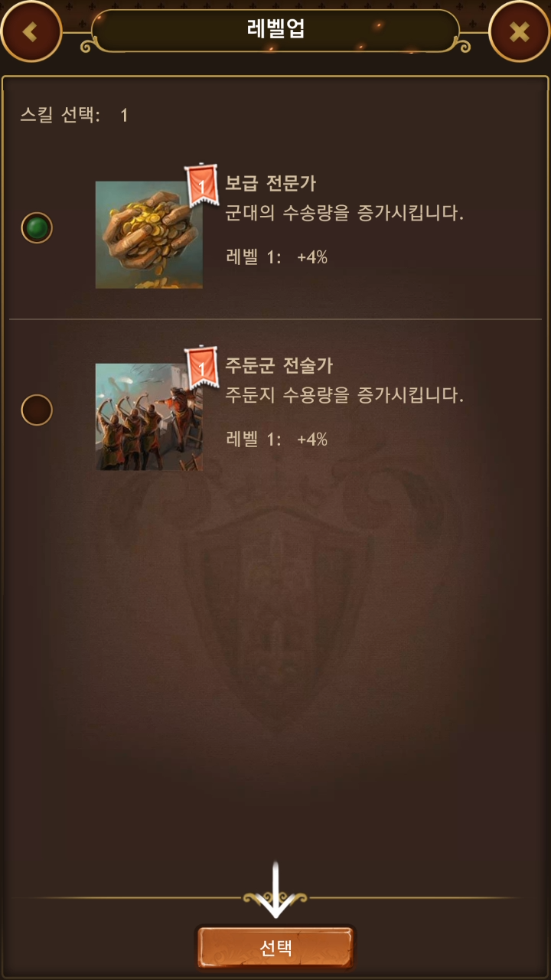Tap the 보급 전문가 레벨 1 +4% text
The image size is (551, 980).
coord(277,257)
